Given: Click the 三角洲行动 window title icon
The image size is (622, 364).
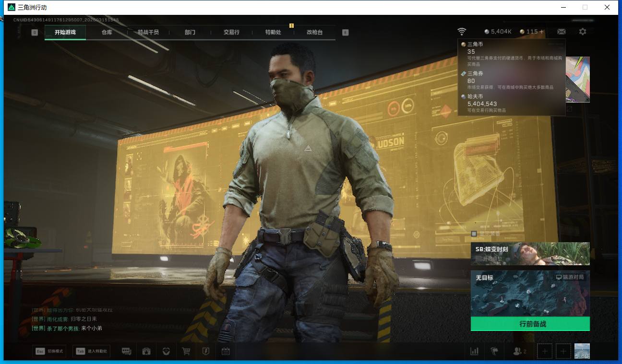Looking at the screenshot, I should [x=12, y=7].
